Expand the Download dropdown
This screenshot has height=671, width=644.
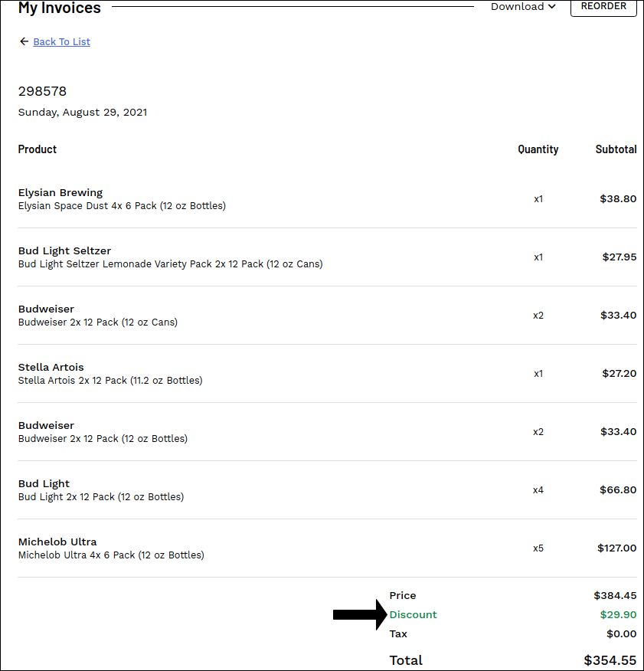[x=523, y=6]
